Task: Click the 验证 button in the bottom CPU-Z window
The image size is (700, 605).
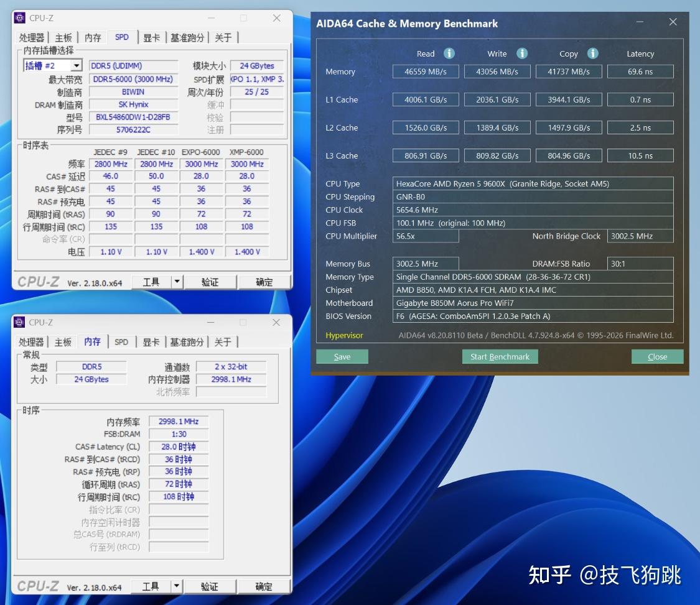Action: (x=210, y=586)
